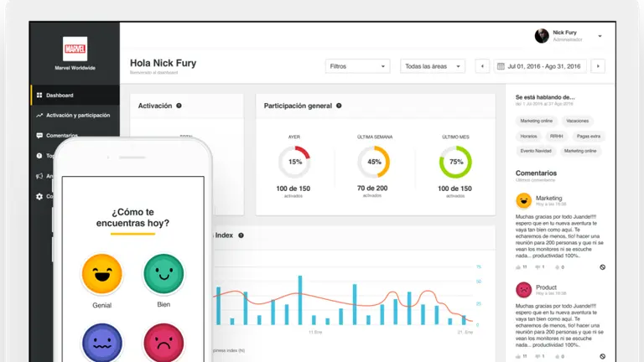This screenshot has width=644, height=362.
Task: Choose the red sad mood face
Action: point(164,344)
